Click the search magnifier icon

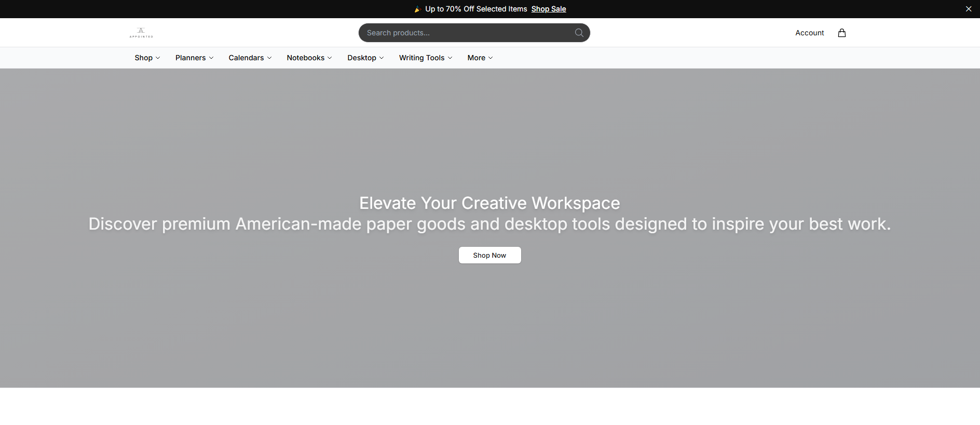(x=579, y=33)
